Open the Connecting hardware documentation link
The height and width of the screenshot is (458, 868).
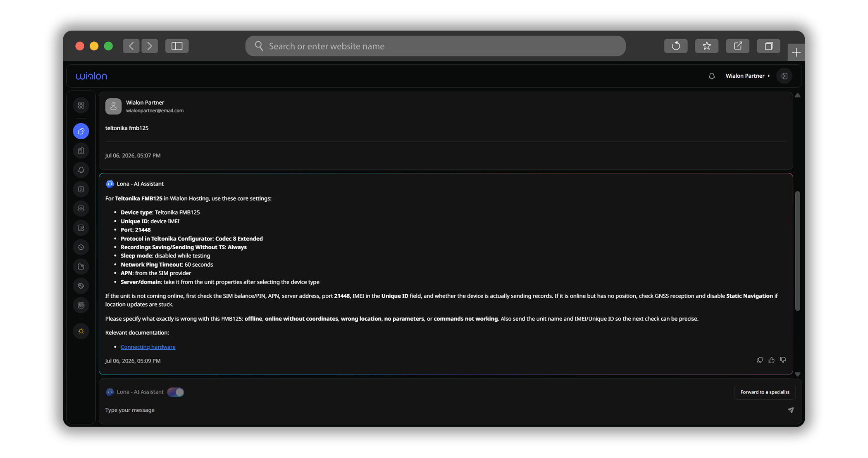click(148, 347)
